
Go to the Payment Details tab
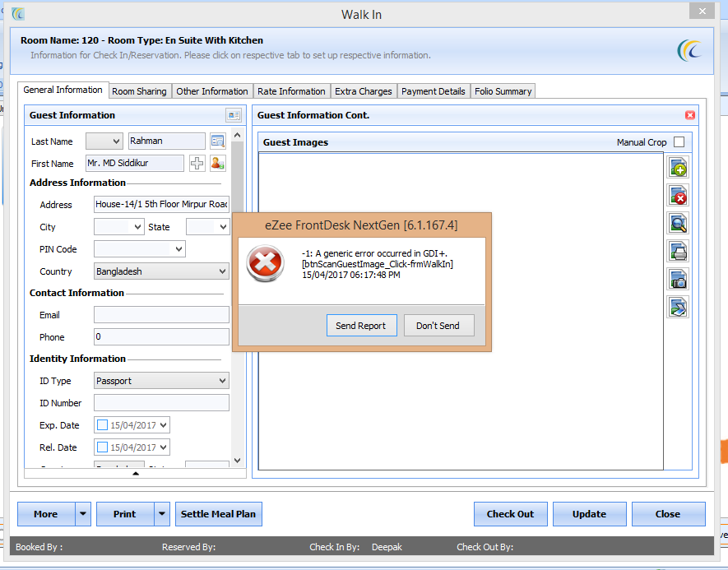[x=434, y=91]
